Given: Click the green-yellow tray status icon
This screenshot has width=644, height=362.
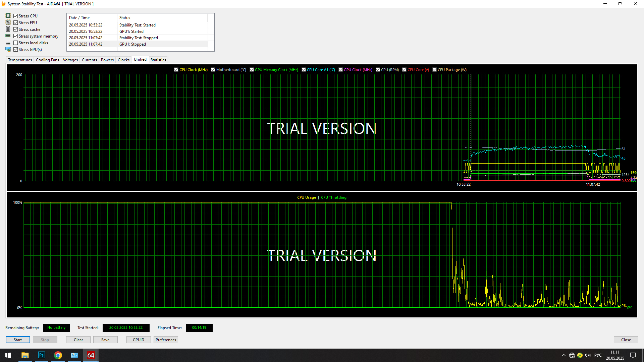Looking at the screenshot, I should pos(580,355).
